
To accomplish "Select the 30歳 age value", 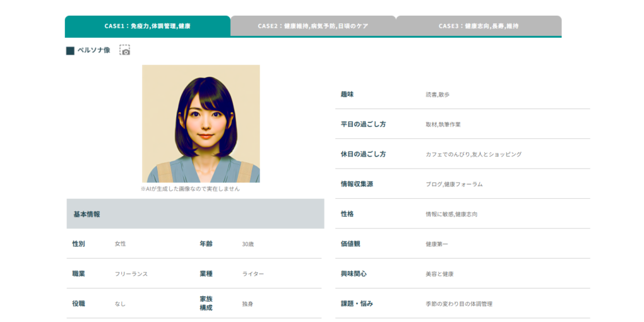I will pos(248,244).
